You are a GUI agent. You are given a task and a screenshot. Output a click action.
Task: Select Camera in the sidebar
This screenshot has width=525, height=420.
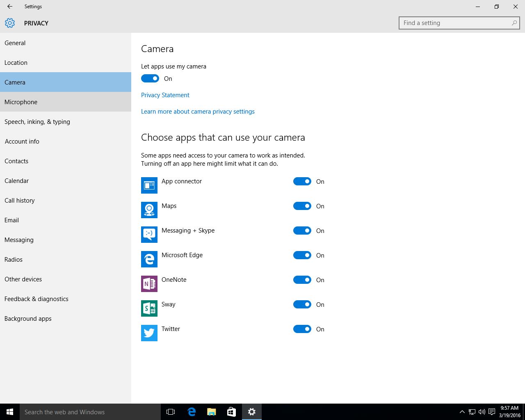pos(66,82)
